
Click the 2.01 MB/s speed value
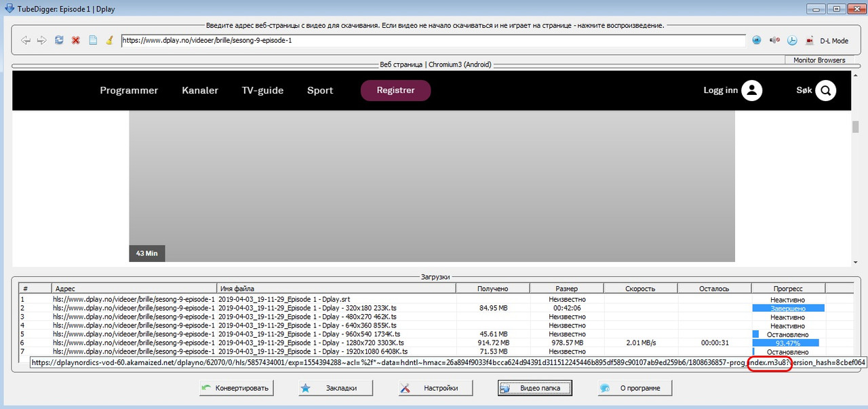(640, 343)
